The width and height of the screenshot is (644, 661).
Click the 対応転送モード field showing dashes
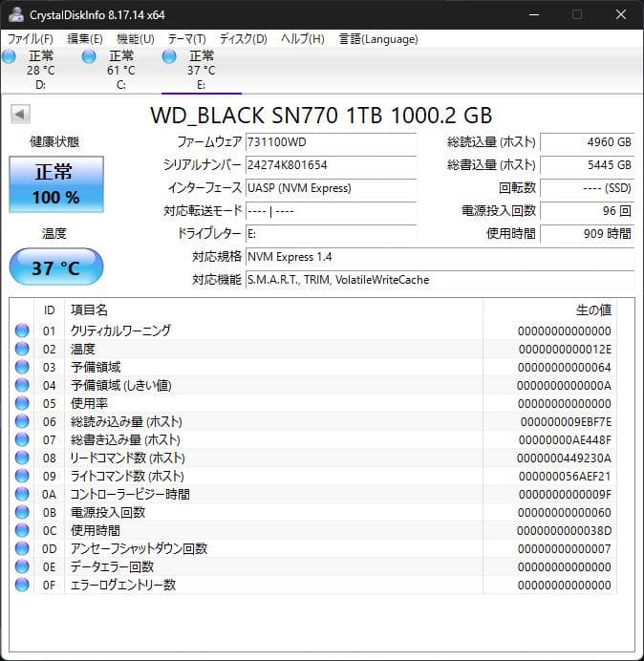pyautogui.click(x=331, y=210)
